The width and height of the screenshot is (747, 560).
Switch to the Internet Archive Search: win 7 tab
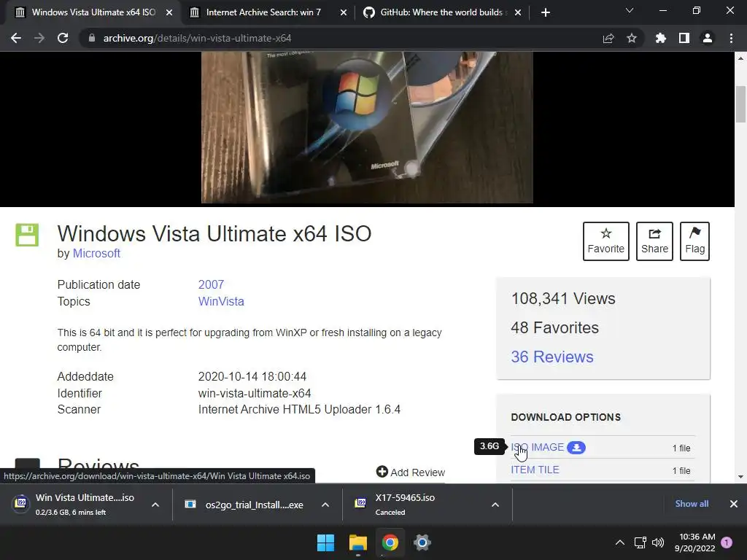click(263, 12)
